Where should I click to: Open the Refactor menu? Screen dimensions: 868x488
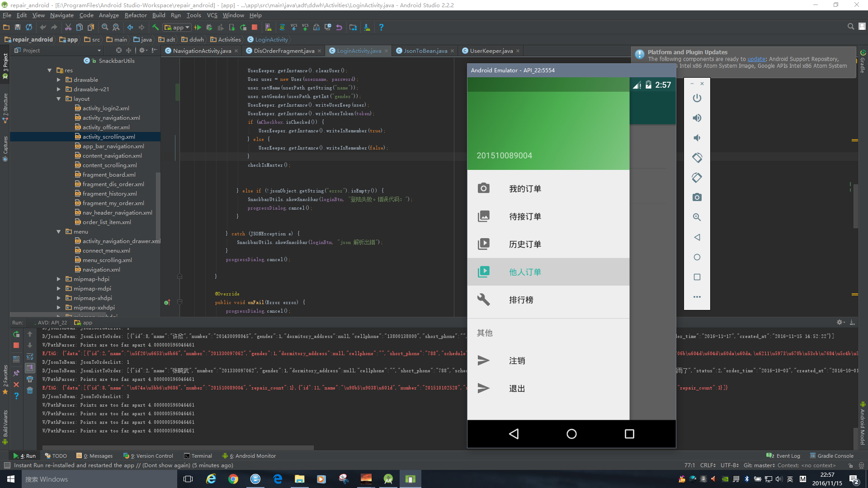[136, 15]
